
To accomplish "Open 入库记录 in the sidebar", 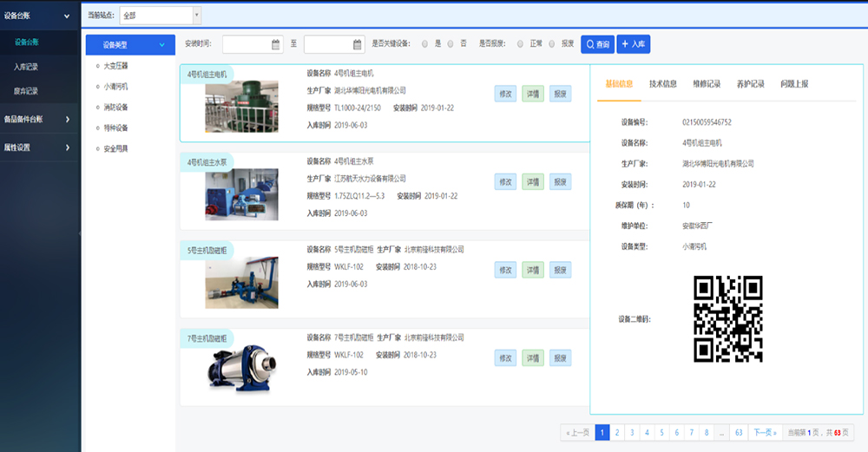I will (26, 67).
